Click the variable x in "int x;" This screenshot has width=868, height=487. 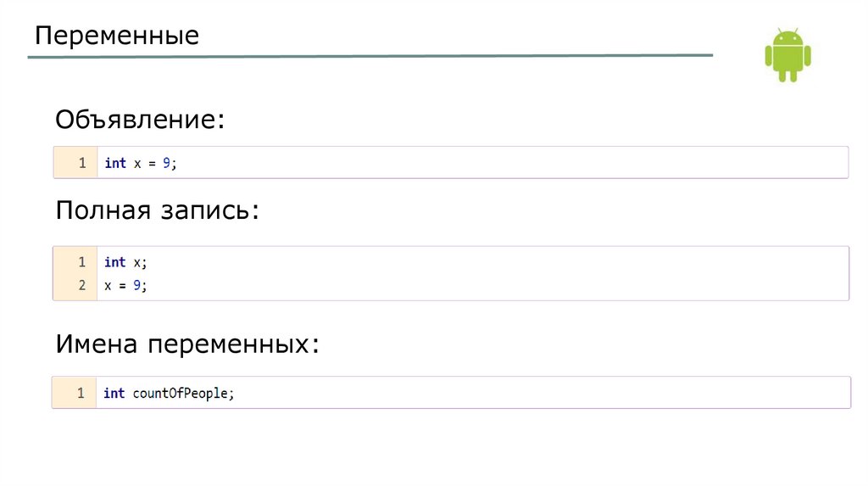click(137, 262)
